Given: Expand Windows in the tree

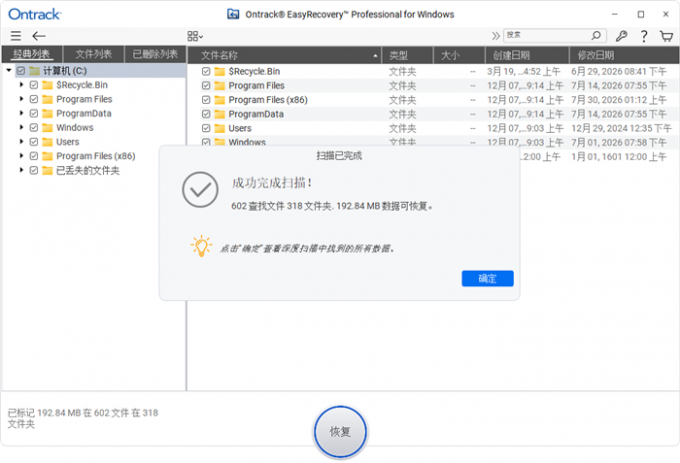Looking at the screenshot, I should [x=21, y=127].
